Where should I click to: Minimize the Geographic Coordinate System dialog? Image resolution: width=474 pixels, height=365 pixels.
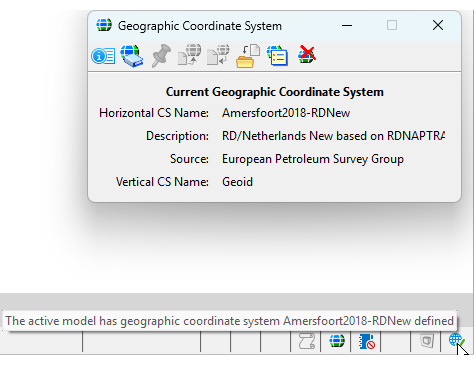[347, 25]
